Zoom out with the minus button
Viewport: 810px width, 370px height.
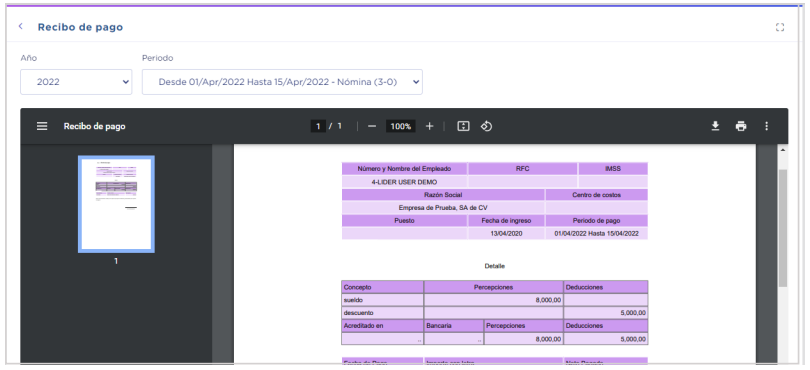[x=372, y=126]
